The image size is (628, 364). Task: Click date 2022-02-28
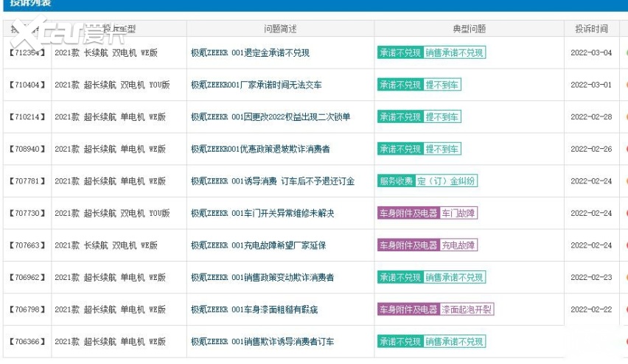(x=591, y=117)
